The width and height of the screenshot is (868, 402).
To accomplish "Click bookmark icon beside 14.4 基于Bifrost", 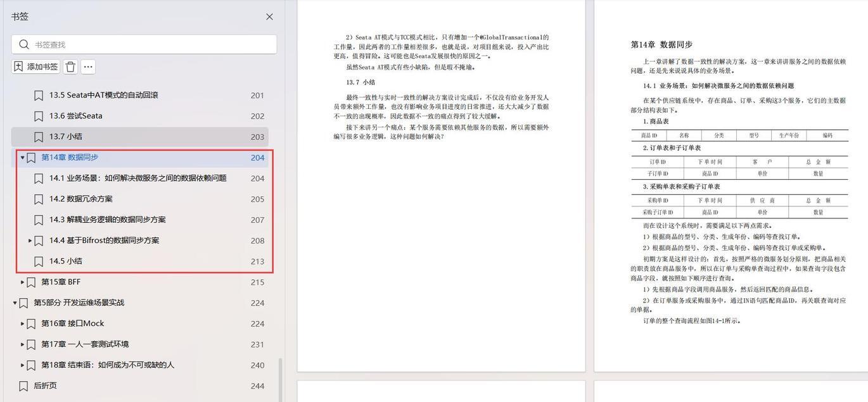I will (x=39, y=241).
